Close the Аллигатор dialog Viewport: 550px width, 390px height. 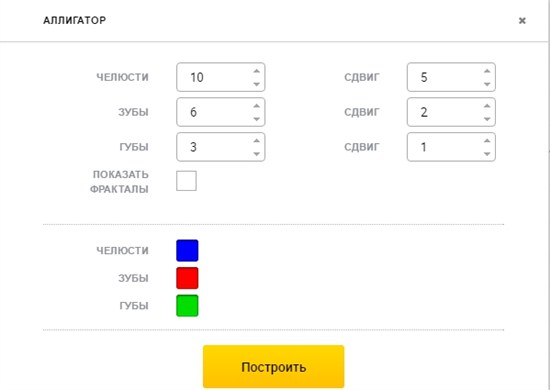(x=522, y=21)
